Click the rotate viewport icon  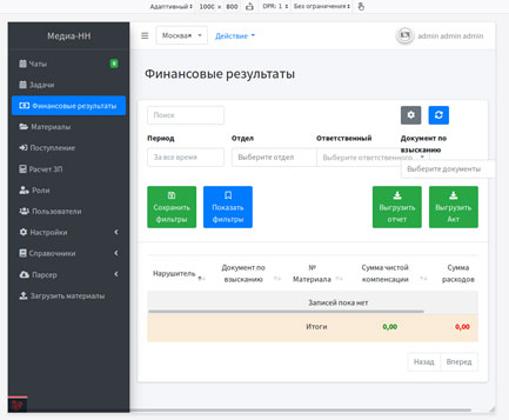249,6
